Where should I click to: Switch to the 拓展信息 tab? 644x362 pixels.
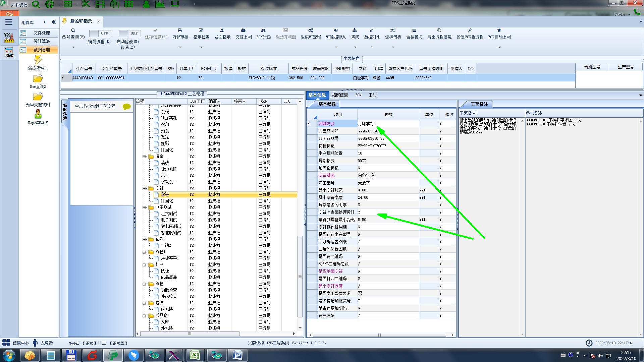point(340,95)
